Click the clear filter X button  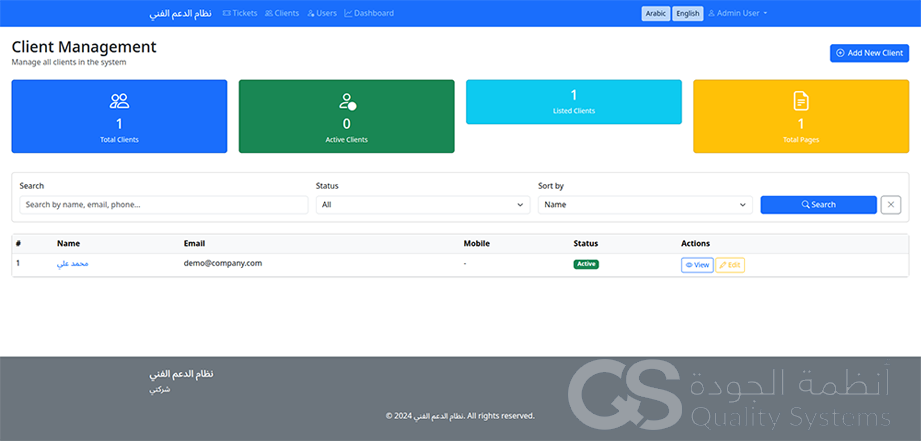point(890,204)
